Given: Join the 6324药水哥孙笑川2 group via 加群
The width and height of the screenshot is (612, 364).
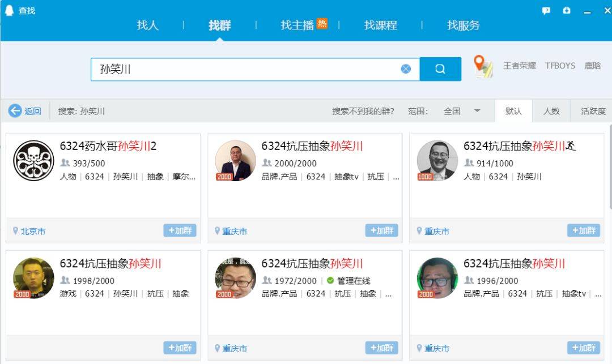Looking at the screenshot, I should [180, 230].
